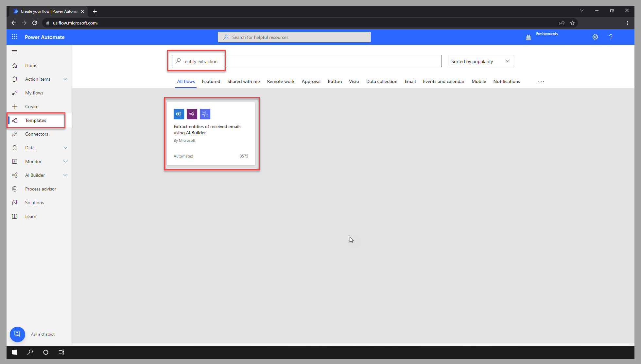Screen dimensions: 641x364
Task: Open Windows Task View on the taskbar
Action: coord(61,352)
